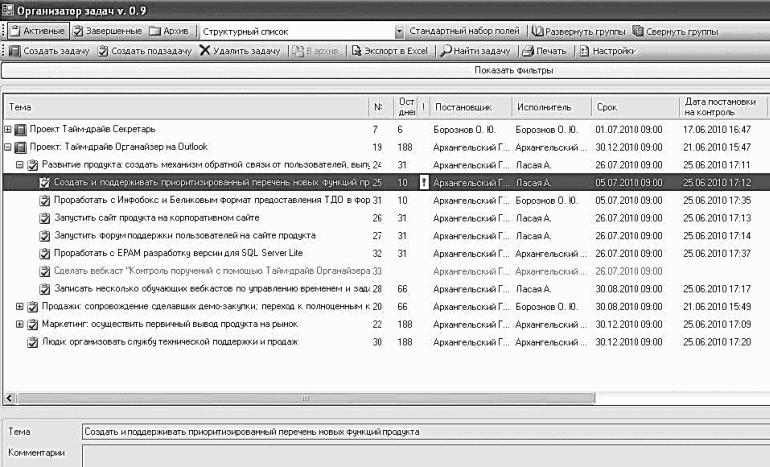Viewport: 770px width, 467px height.
Task: Export the task list via Экспорт в Excel
Action: point(390,51)
